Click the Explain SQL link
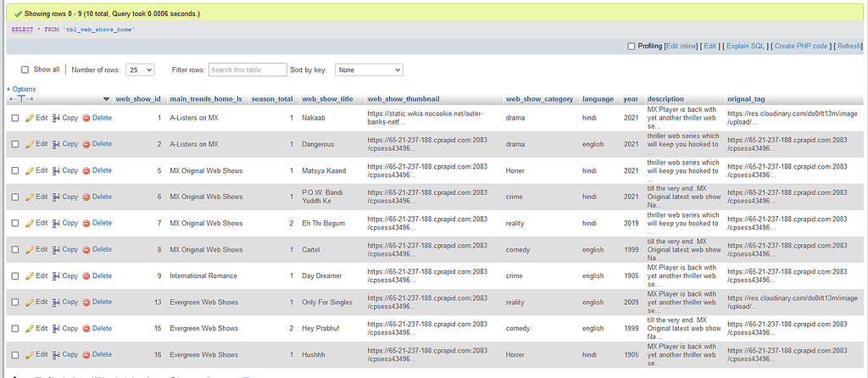Image resolution: width=868 pixels, height=378 pixels. click(x=746, y=47)
